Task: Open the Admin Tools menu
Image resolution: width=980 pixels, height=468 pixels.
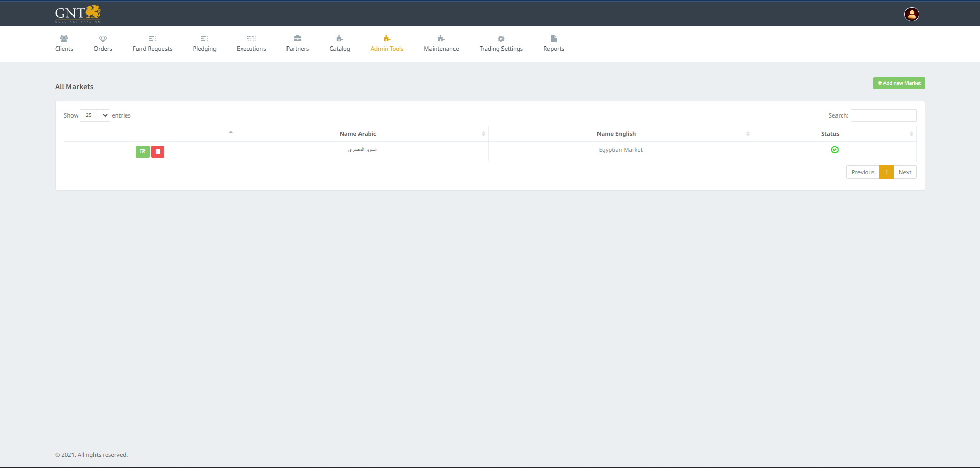Action: point(387,43)
